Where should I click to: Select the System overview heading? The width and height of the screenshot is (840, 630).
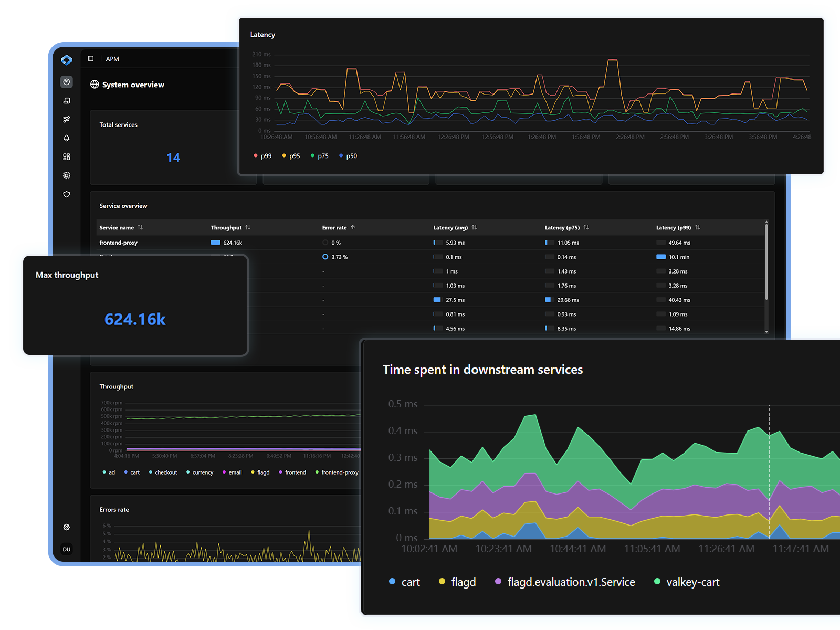tap(133, 85)
